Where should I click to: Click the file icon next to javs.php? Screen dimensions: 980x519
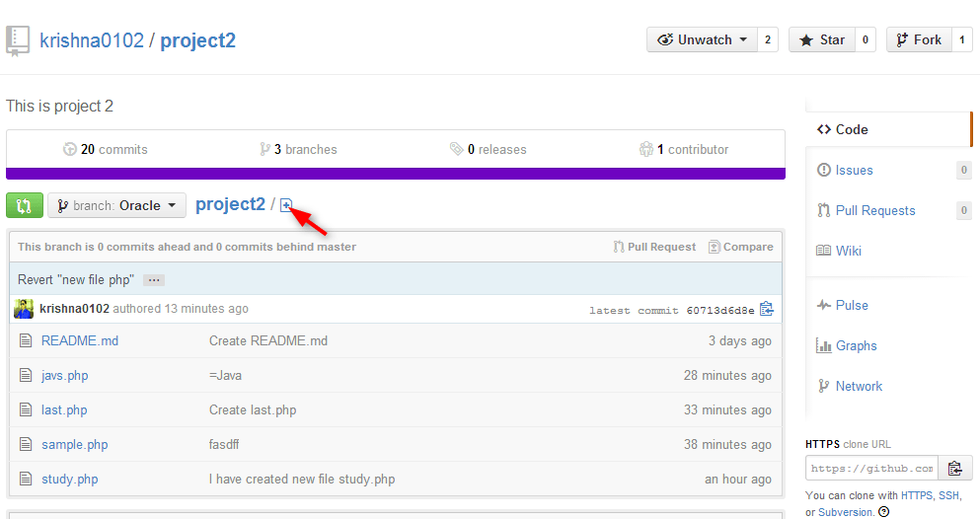26,375
